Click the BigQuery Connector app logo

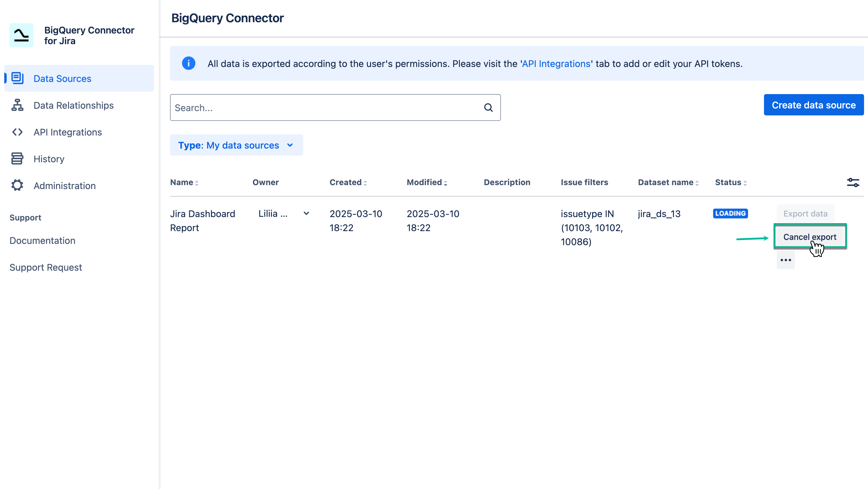(x=21, y=35)
